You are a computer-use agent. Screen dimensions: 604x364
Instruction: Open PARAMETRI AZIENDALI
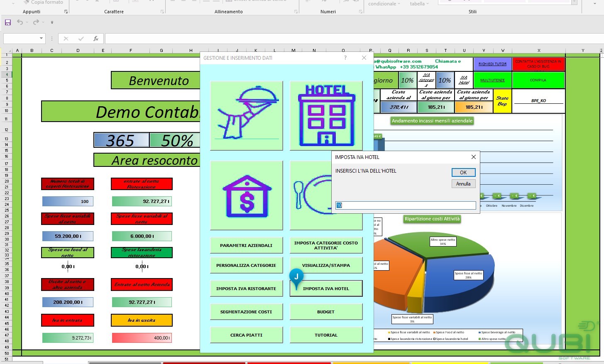[x=246, y=245]
